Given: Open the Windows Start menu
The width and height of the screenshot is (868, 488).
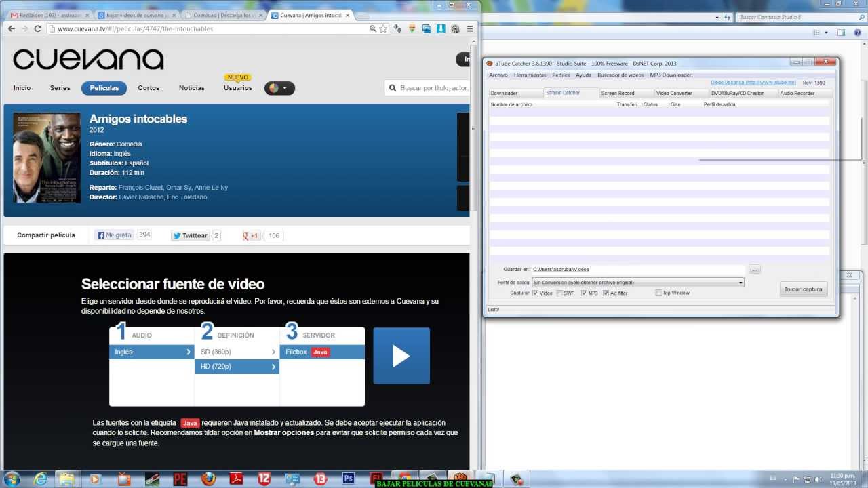Looking at the screenshot, I should point(13,479).
